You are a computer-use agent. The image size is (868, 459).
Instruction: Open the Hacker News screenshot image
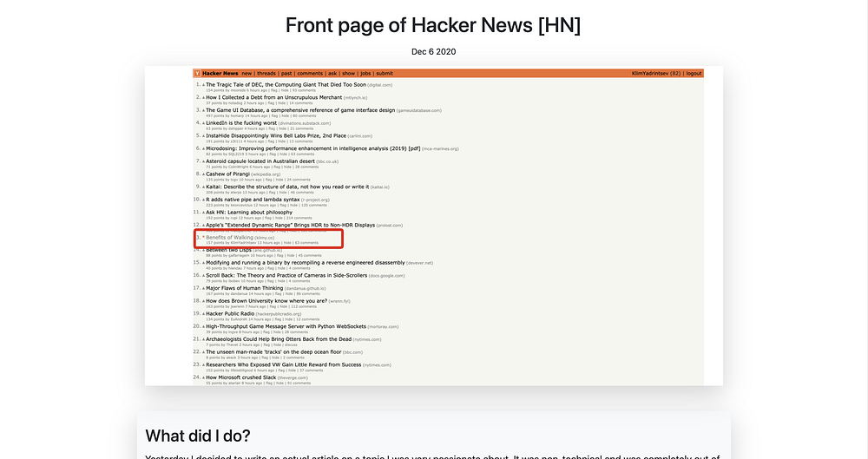coord(434,226)
